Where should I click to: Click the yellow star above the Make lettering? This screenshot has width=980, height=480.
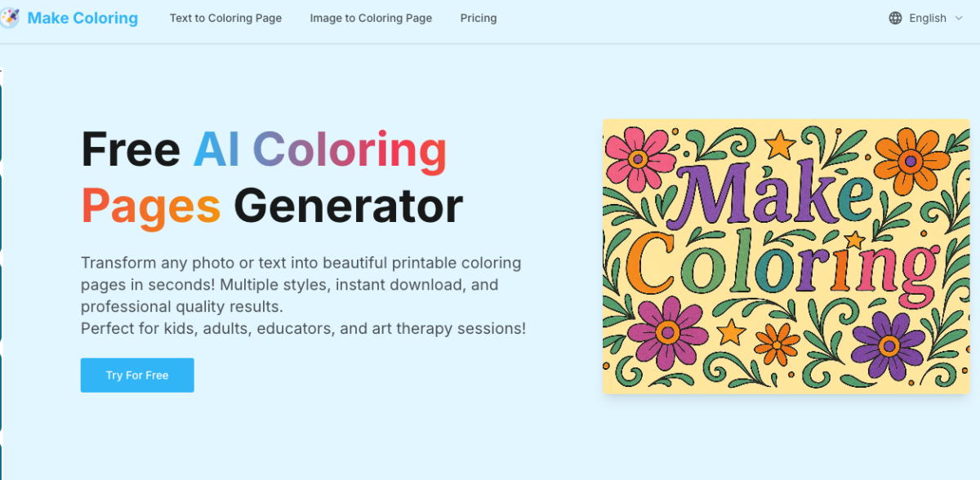tap(780, 145)
